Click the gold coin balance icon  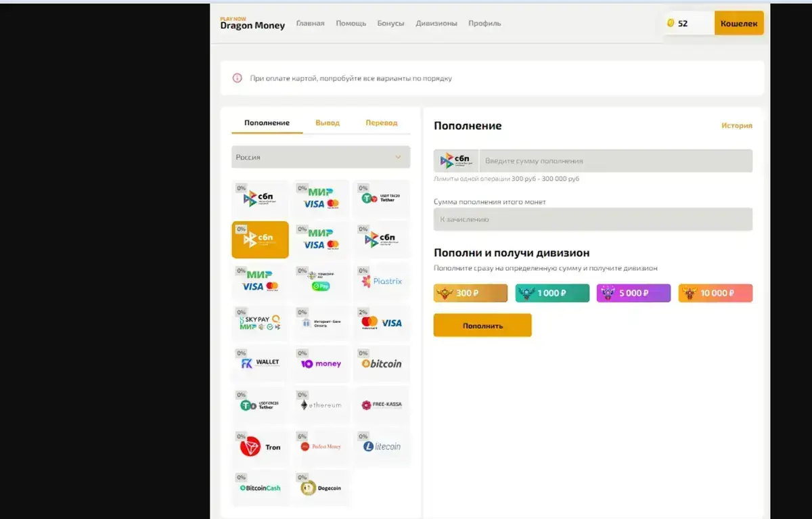coord(671,23)
